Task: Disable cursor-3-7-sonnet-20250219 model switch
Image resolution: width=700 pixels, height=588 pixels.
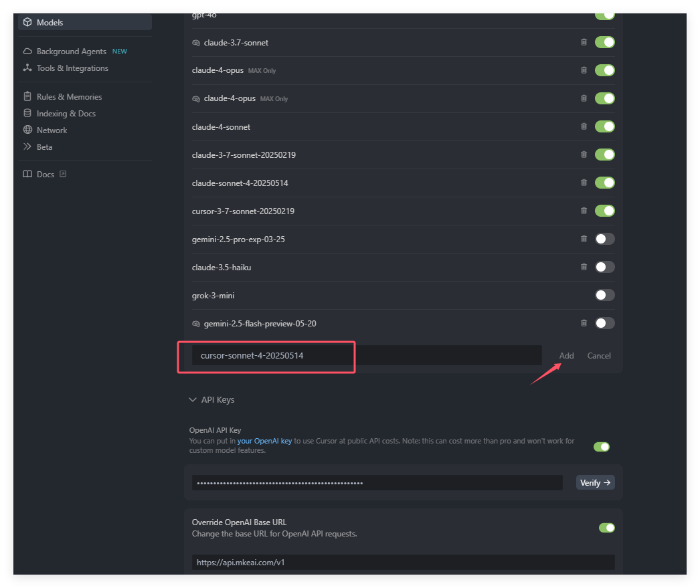Action: point(605,211)
